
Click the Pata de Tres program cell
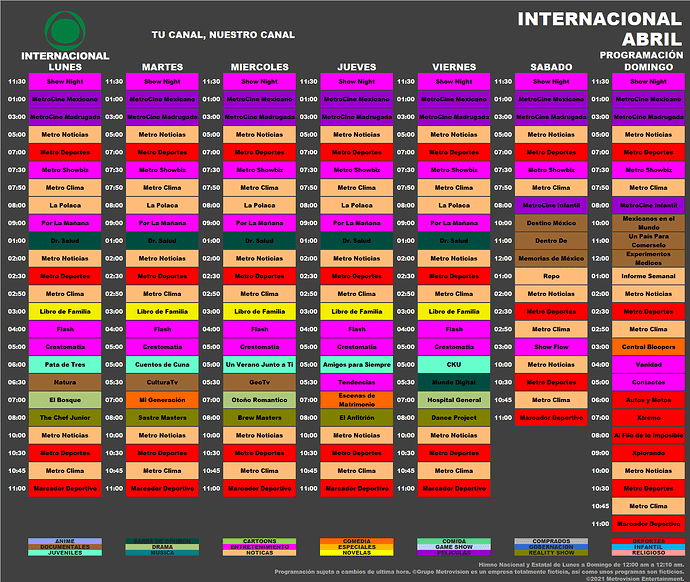pyautogui.click(x=65, y=365)
